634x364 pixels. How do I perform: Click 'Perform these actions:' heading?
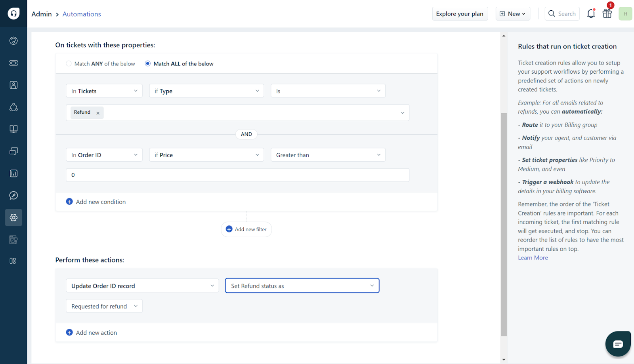coord(90,260)
